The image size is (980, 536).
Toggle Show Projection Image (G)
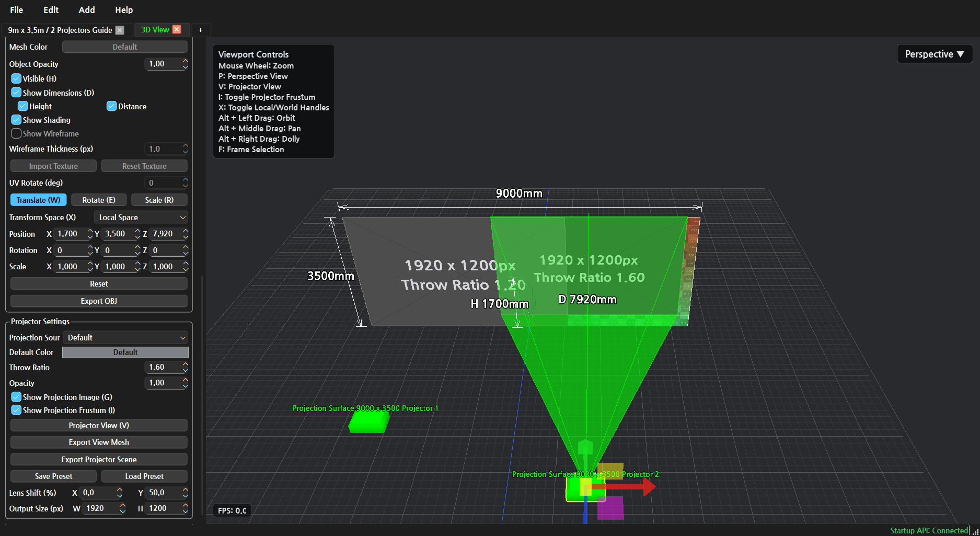(x=16, y=397)
